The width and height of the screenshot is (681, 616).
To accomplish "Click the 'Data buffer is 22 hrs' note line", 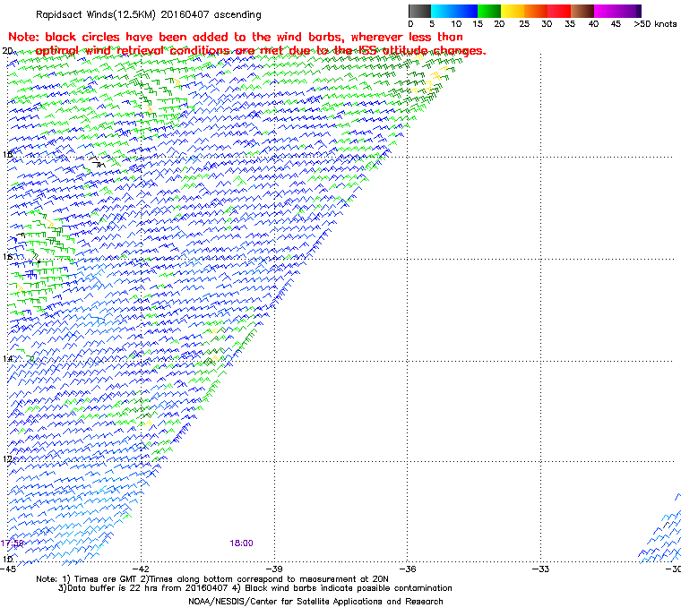I will coord(255,588).
